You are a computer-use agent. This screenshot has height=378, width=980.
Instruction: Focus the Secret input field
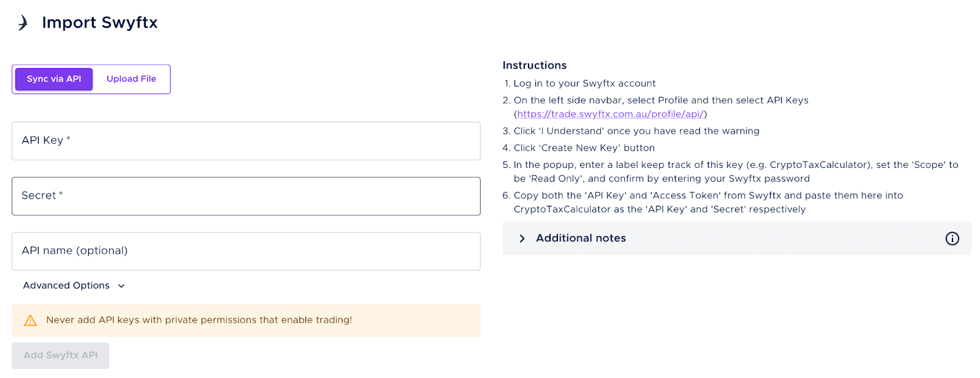(x=246, y=196)
